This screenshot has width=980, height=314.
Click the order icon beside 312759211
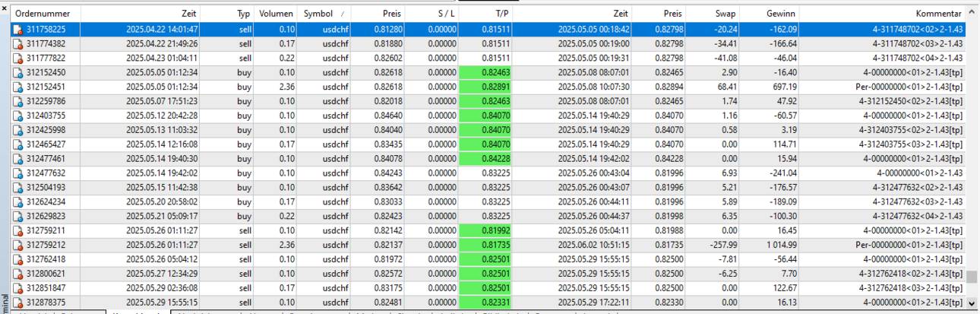17,230
